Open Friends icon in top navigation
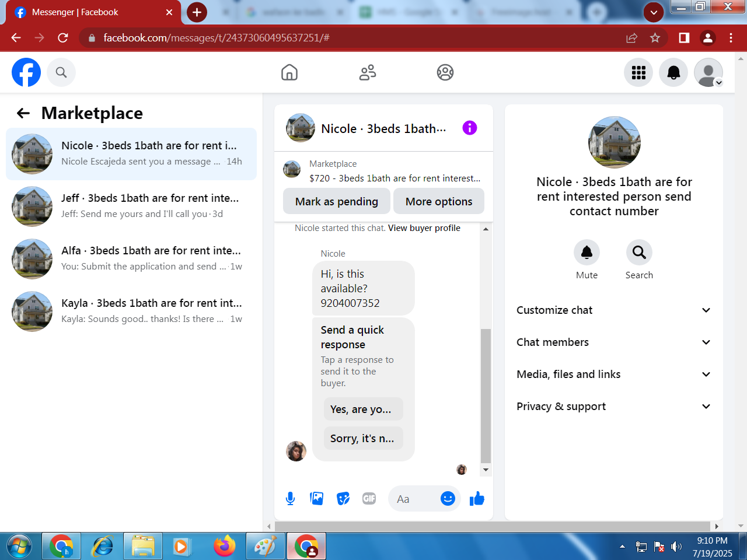 tap(368, 72)
